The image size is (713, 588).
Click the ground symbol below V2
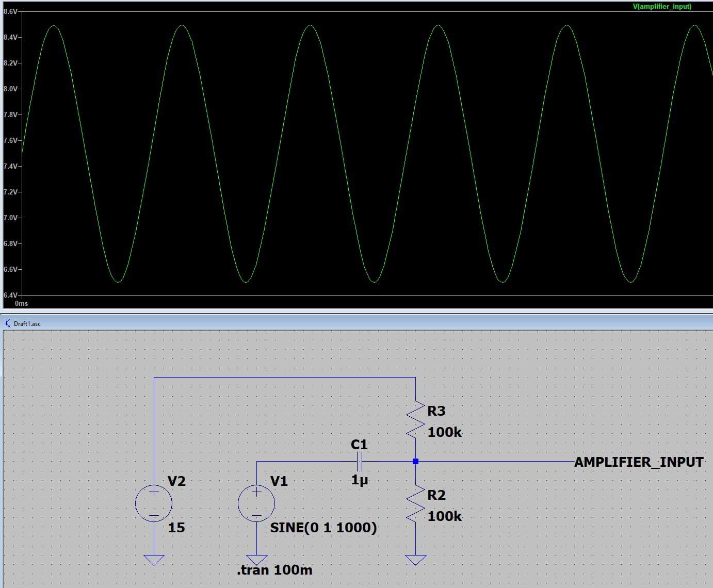pyautogui.click(x=154, y=560)
